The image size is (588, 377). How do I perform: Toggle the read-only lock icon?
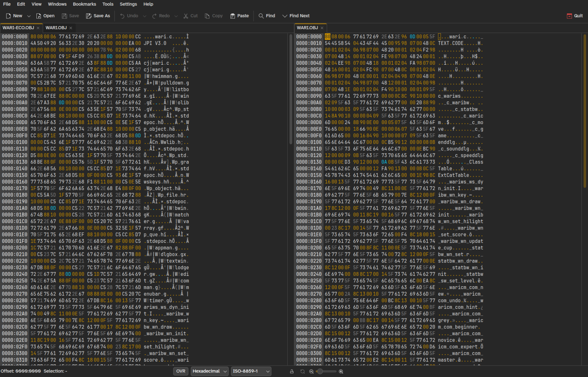pos(292,371)
